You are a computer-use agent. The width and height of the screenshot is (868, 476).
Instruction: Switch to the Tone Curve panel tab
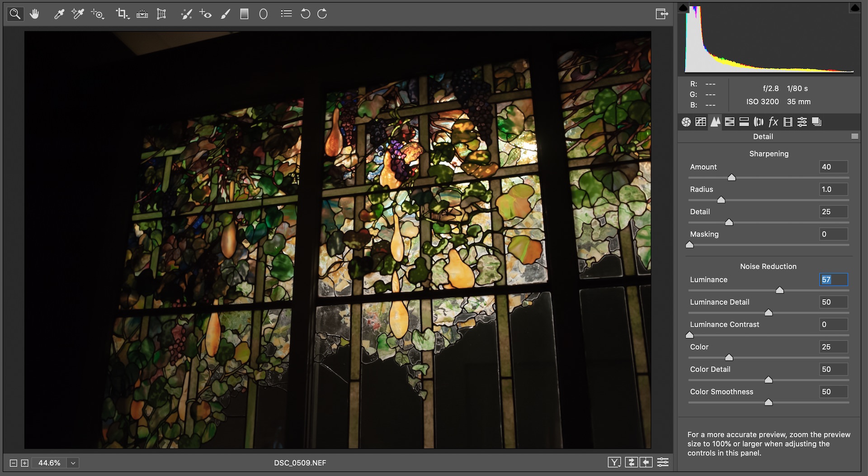point(701,122)
